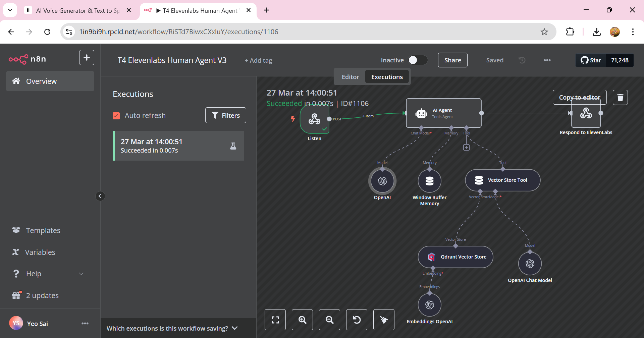Open the Overview page
Viewport: 644px width, 338px height.
(x=50, y=81)
